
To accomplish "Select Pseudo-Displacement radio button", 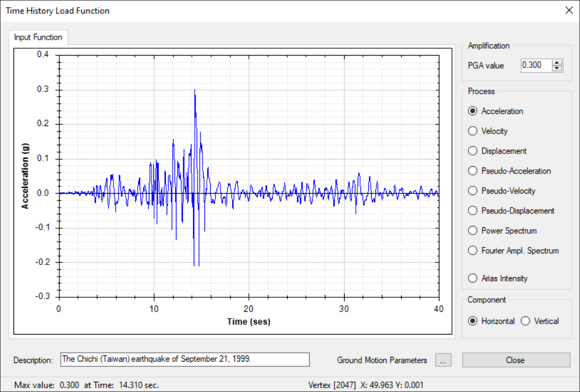I will click(x=511, y=210).
